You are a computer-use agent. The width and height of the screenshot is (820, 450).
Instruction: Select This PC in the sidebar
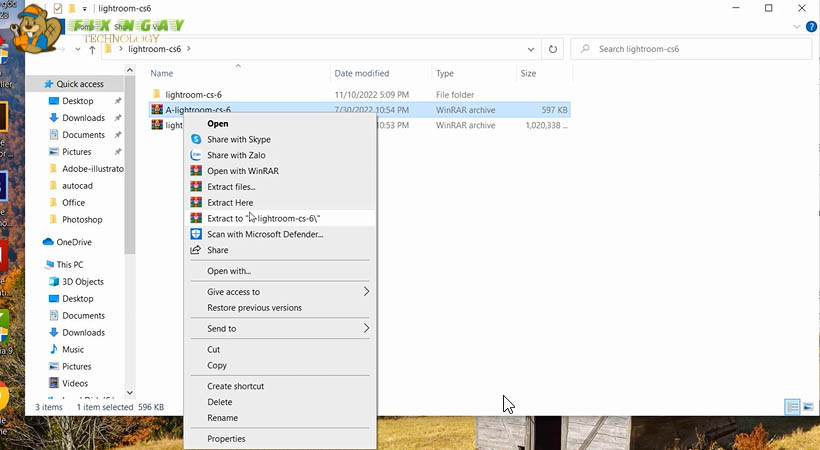[x=70, y=264]
